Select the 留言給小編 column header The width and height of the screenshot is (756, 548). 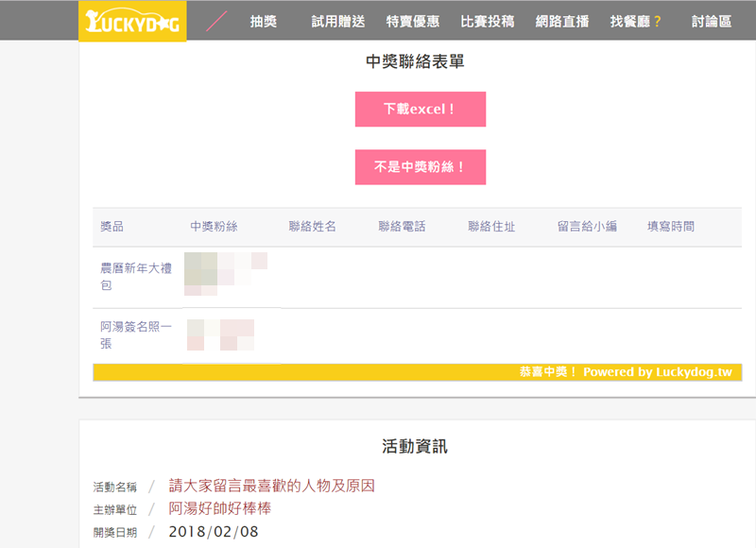pyautogui.click(x=587, y=227)
